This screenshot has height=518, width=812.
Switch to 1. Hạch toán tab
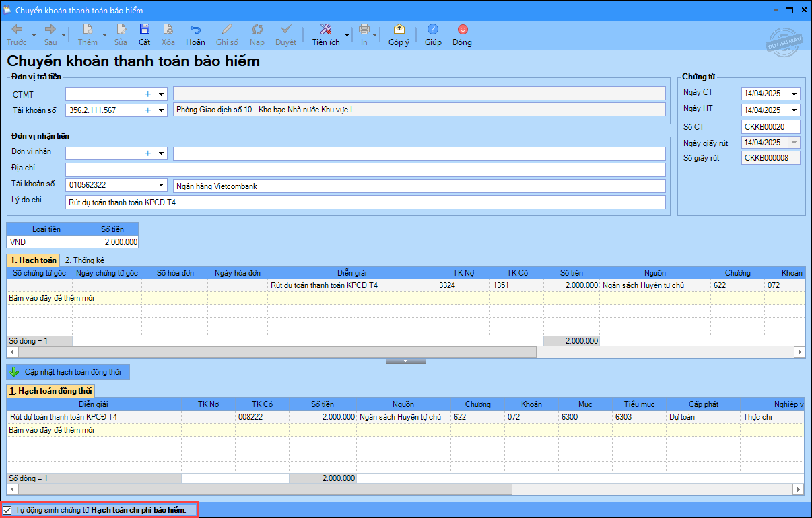coord(34,260)
